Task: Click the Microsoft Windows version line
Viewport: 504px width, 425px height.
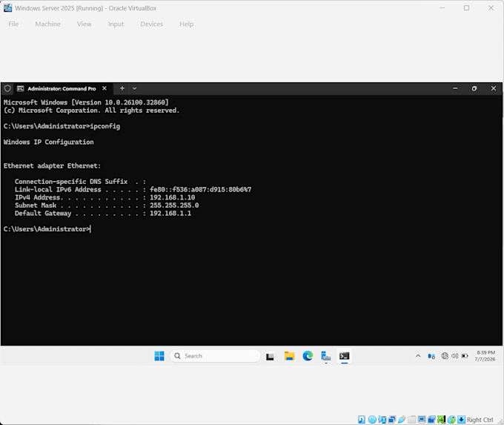Action: point(86,102)
